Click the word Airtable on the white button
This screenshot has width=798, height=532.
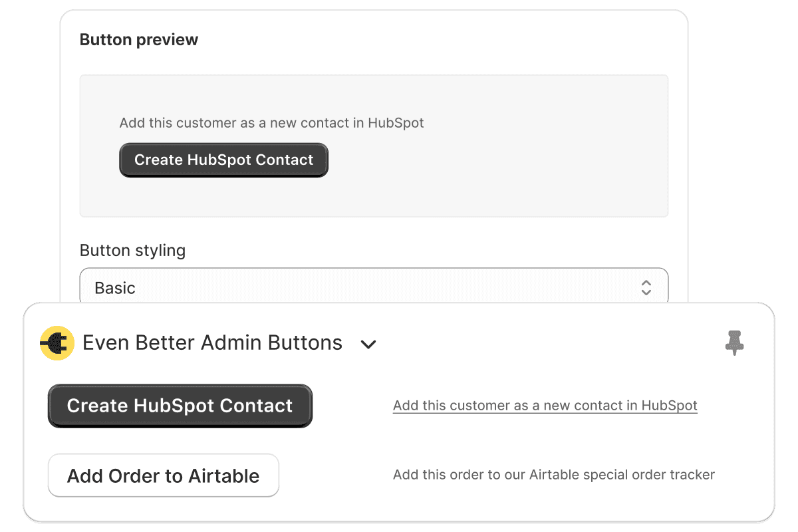click(224, 476)
